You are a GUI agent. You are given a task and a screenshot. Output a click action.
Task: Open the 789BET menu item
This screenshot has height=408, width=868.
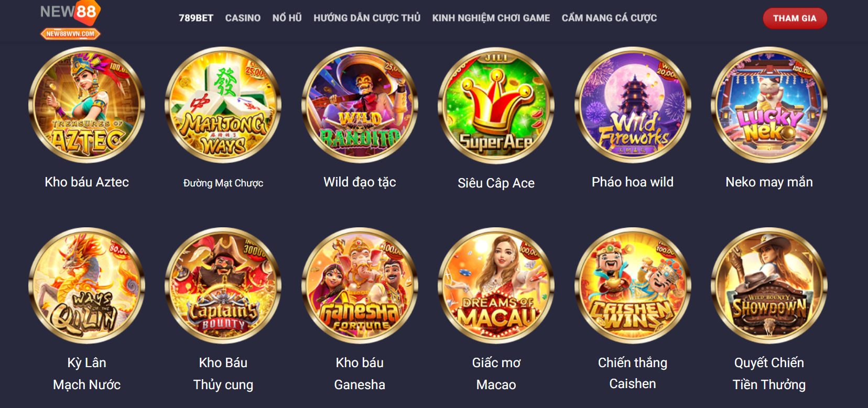coord(196,18)
